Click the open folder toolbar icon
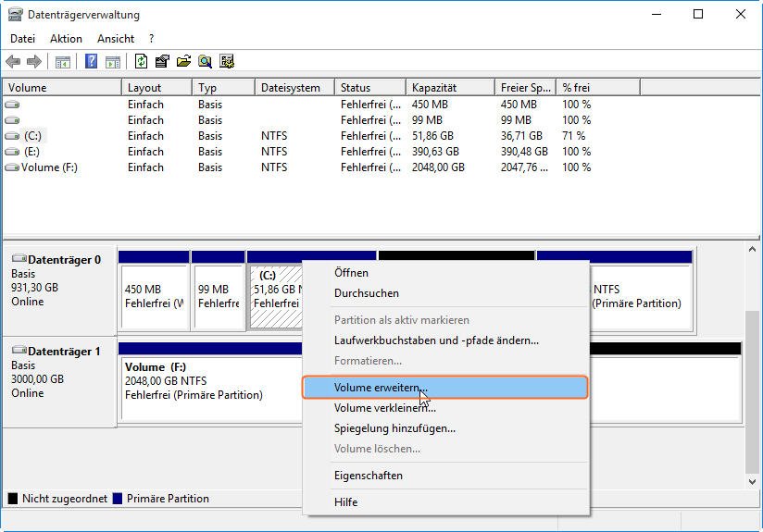Viewport: 763px width, 532px height. [183, 62]
